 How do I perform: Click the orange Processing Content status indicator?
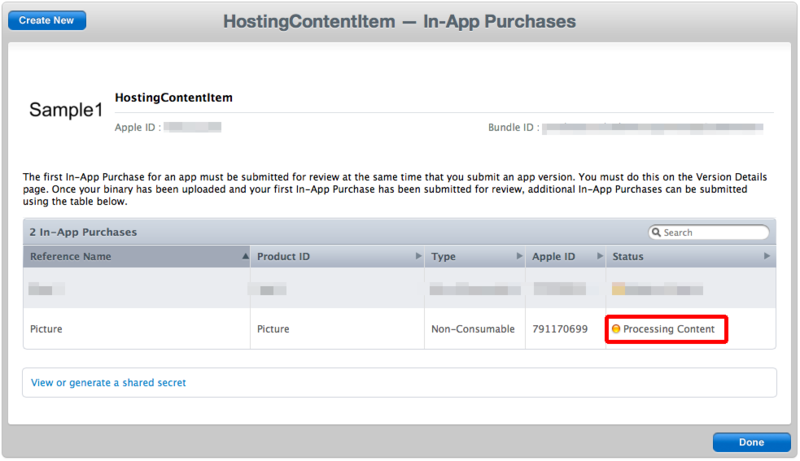pyautogui.click(x=616, y=329)
